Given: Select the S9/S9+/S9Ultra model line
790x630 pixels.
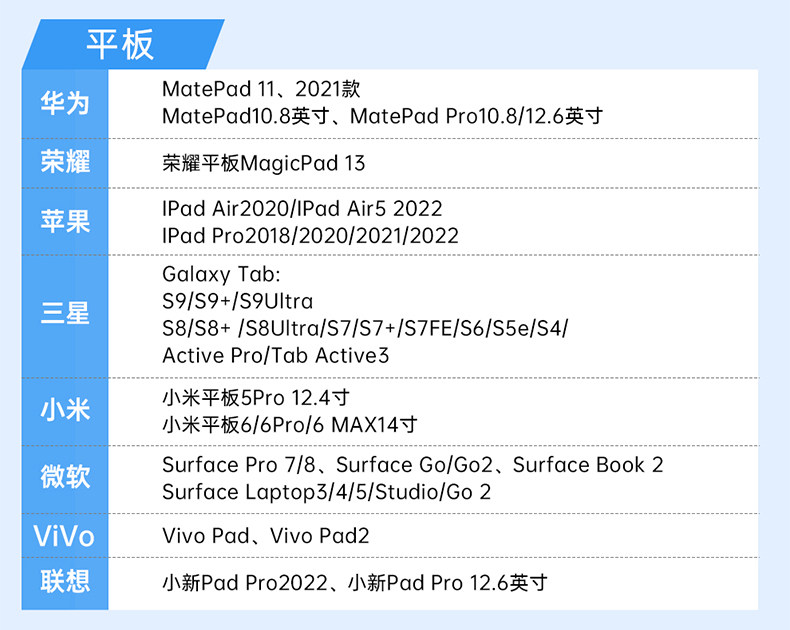Looking at the screenshot, I should click(237, 301).
